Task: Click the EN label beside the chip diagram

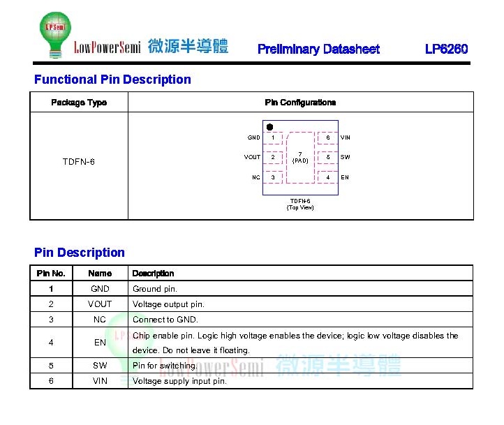Action: pos(345,177)
